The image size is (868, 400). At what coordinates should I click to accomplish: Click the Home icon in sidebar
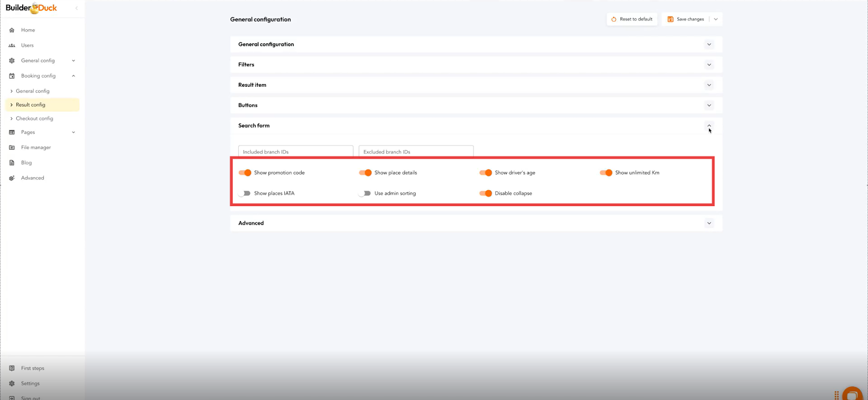pos(12,30)
